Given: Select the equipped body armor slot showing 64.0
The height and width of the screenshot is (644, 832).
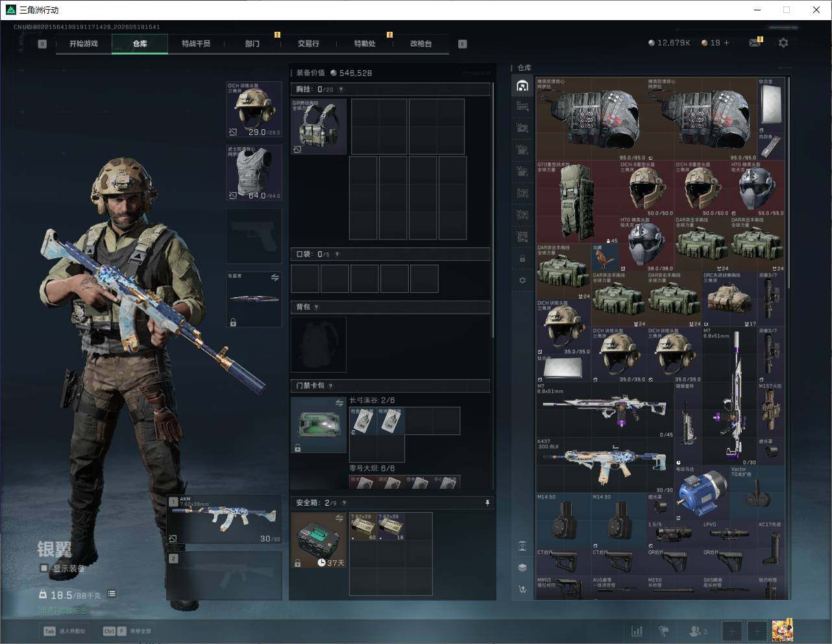Looking at the screenshot, I should click(254, 173).
